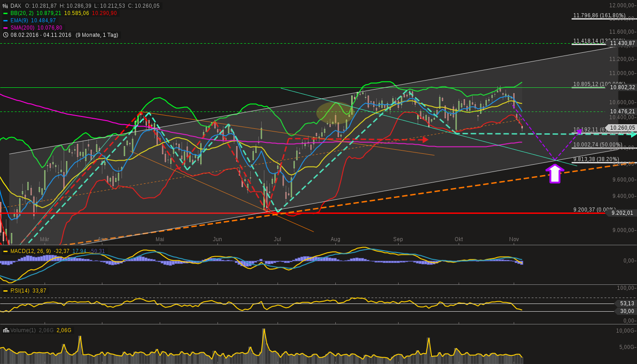Click the yellow middle band value 10.585,06
The height and width of the screenshot is (364, 637).
tap(77, 13)
